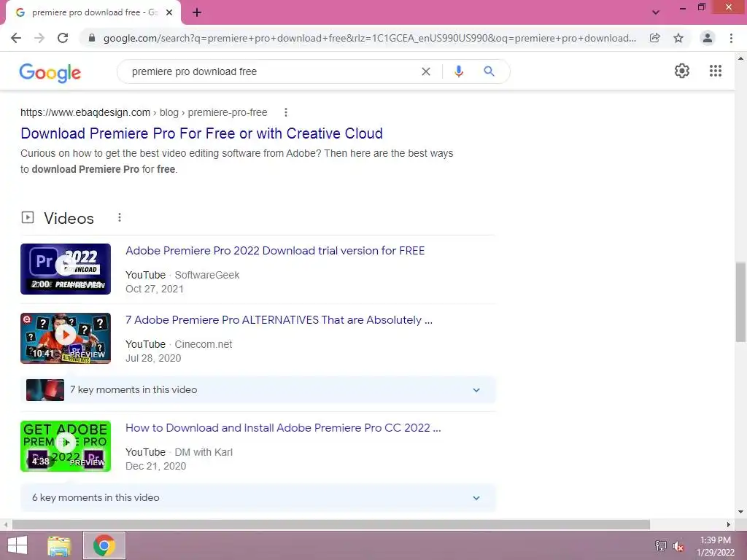Open the clock showing 1:39 PM
Screen dimensions: 747x560
[716, 546]
